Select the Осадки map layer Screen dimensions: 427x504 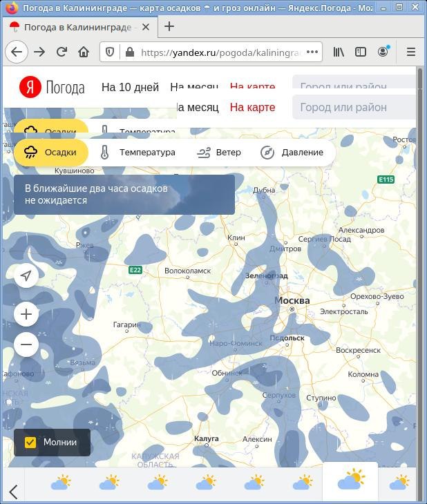(51, 152)
